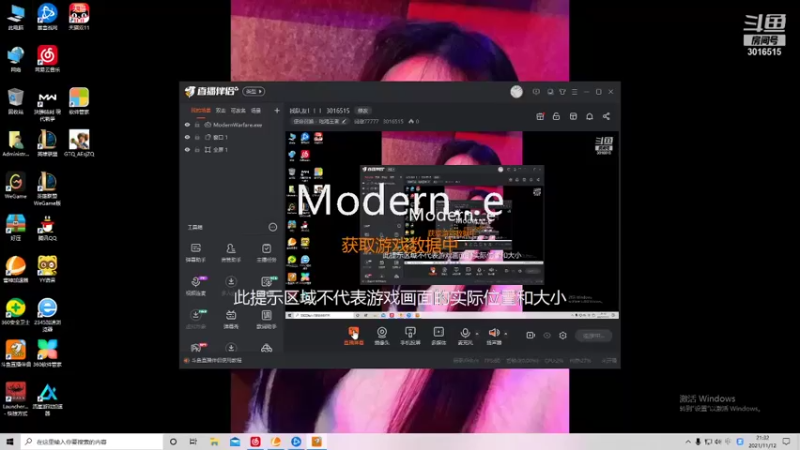Select the 直播伴侣 game capture source button
This screenshot has width=800, height=450.
click(x=354, y=336)
